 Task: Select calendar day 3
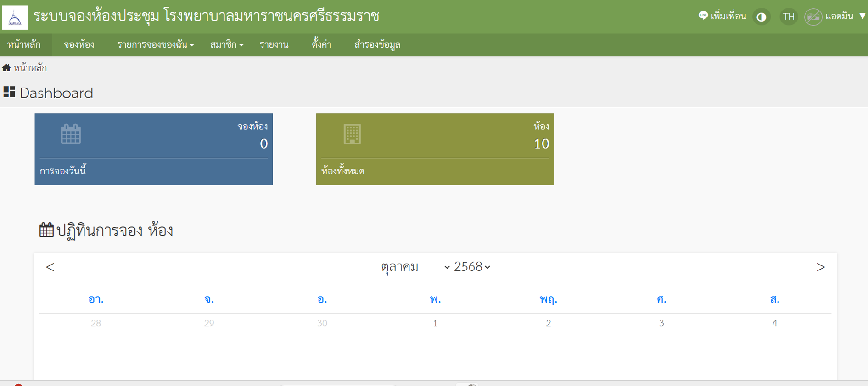[661, 323]
